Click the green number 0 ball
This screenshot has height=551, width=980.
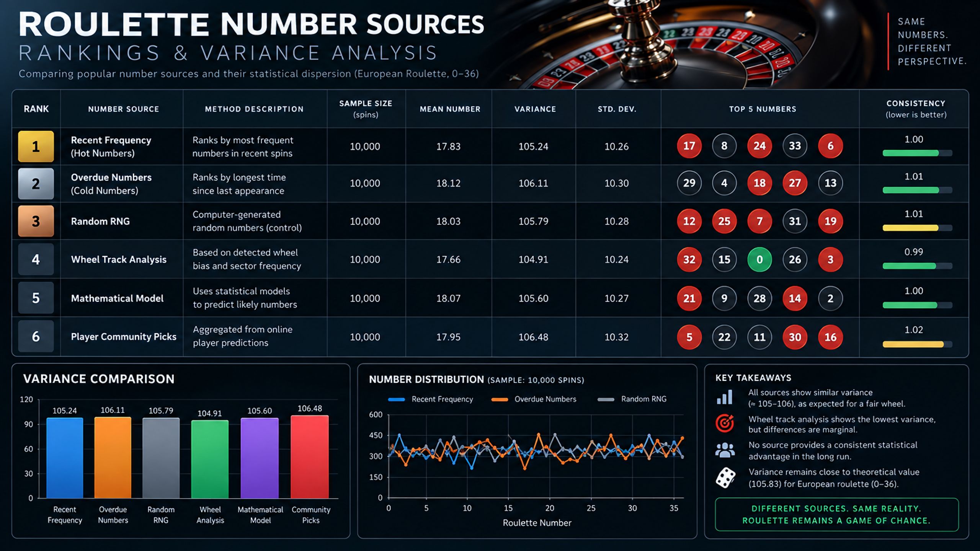point(759,259)
